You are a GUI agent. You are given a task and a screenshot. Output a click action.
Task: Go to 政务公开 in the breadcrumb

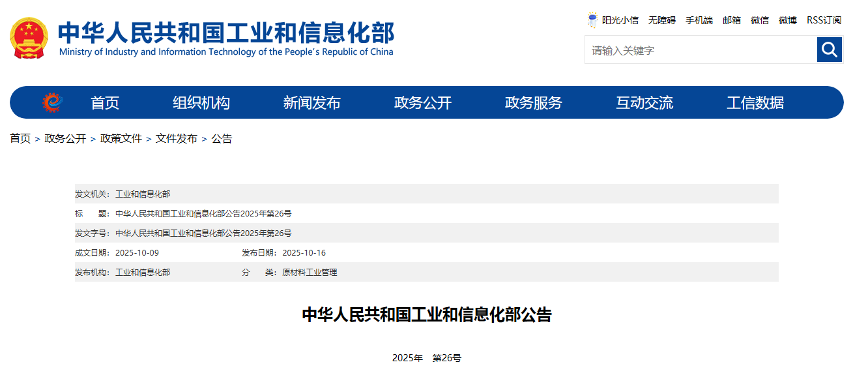coord(65,138)
